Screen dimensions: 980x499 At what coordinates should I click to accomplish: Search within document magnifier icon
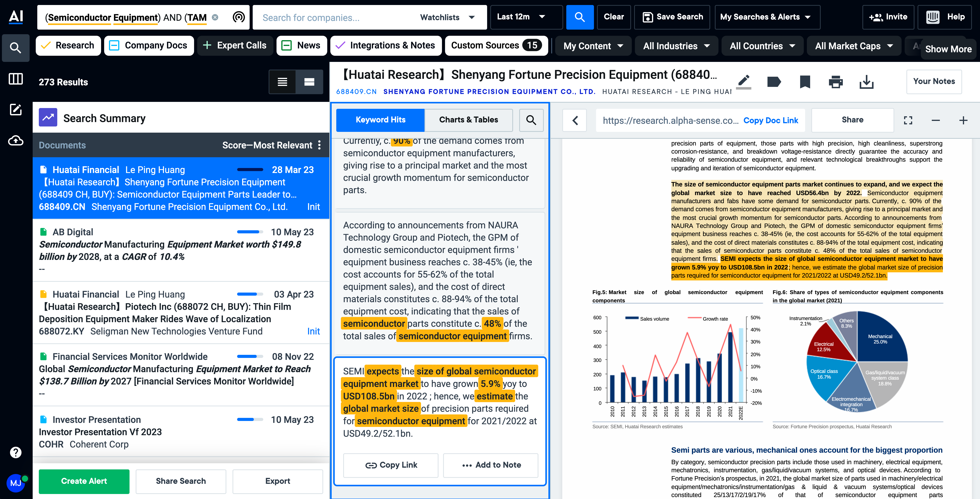point(531,120)
